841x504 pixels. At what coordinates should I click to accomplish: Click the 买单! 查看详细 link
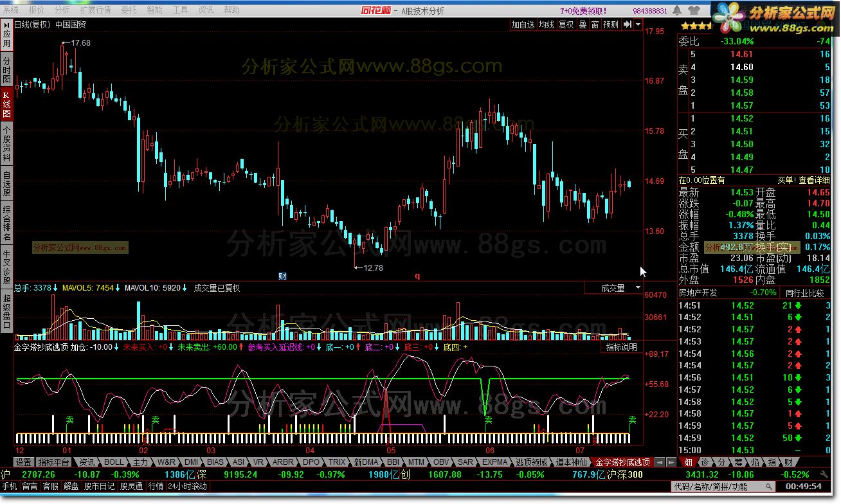804,180
